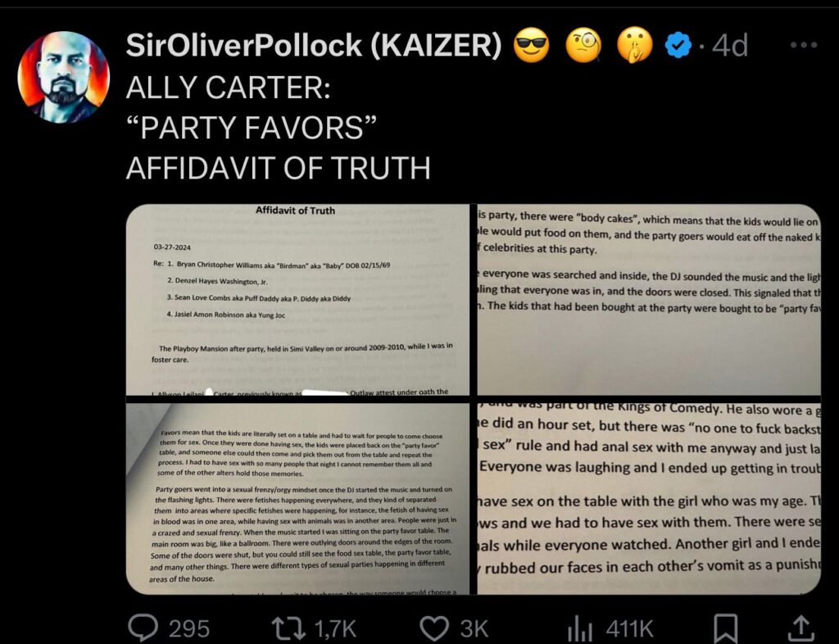Like the post with heart icon
This screenshot has width=839, height=644.
point(434,628)
